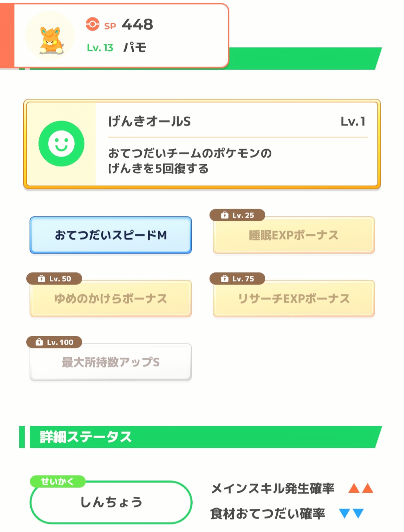Select the おてつだいスピードM sub-skill
The width and height of the screenshot is (404, 532).
point(111,235)
